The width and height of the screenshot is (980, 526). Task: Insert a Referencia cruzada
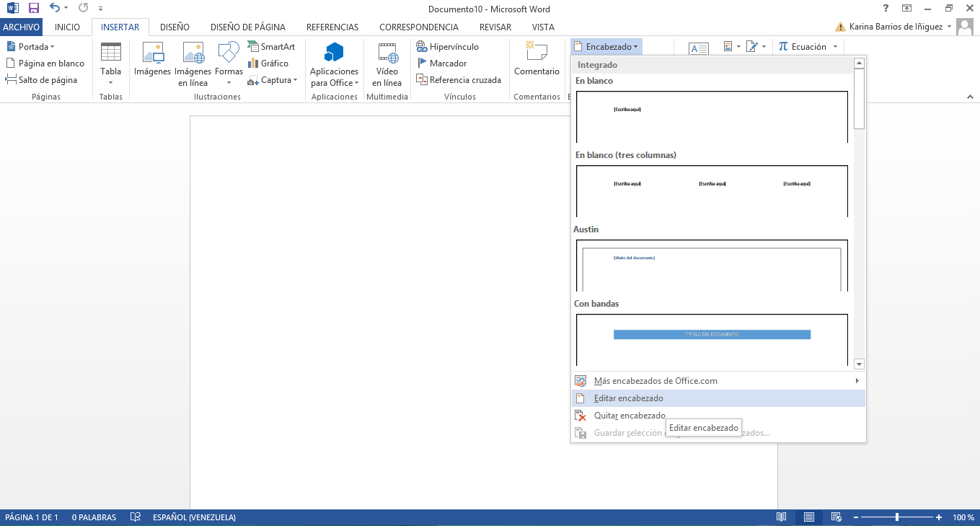point(459,80)
